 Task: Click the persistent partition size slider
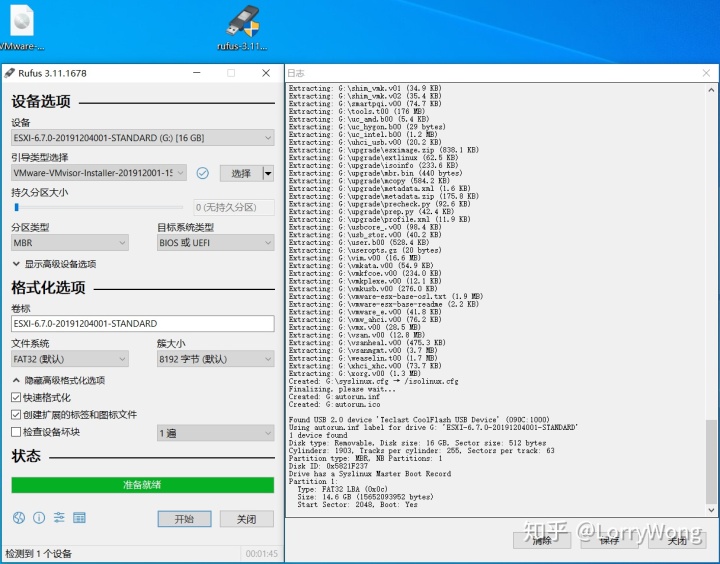click(x=97, y=208)
